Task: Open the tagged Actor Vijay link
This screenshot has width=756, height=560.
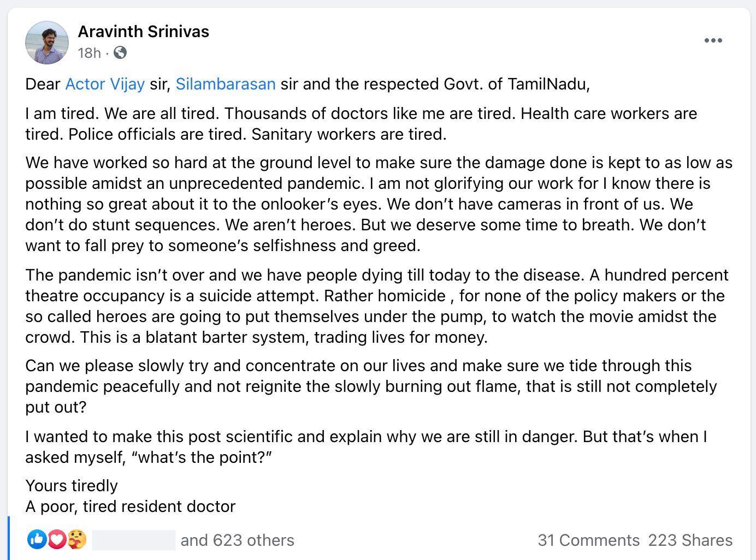Action: [x=105, y=84]
